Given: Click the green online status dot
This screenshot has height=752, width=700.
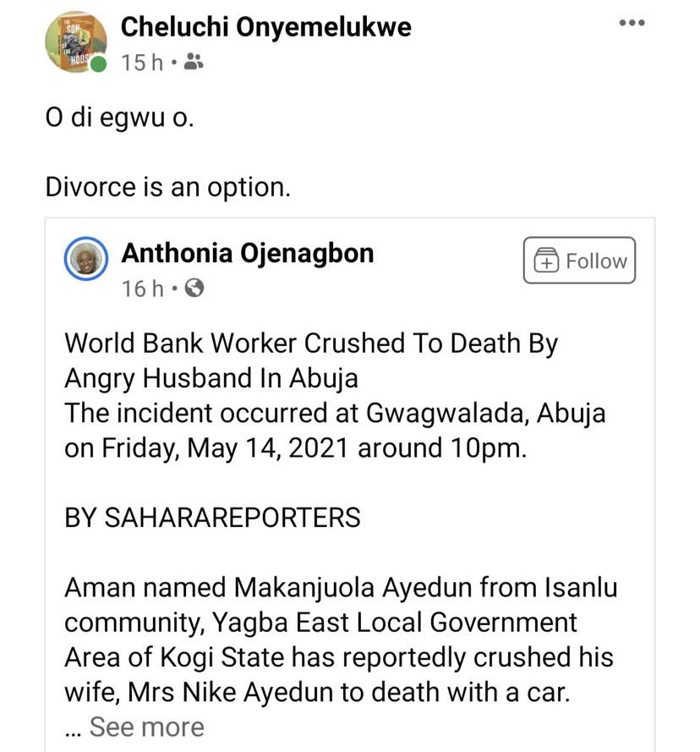Looking at the screenshot, I should coord(100,64).
